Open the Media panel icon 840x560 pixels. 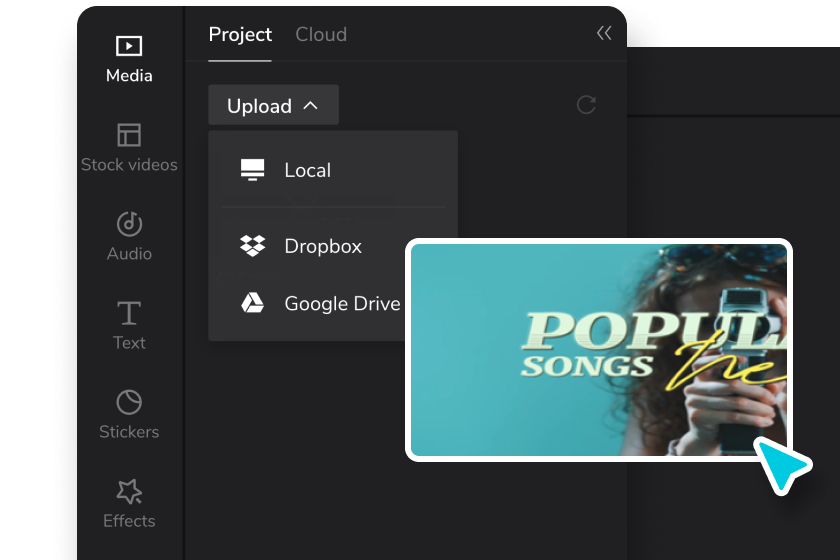pos(129,46)
